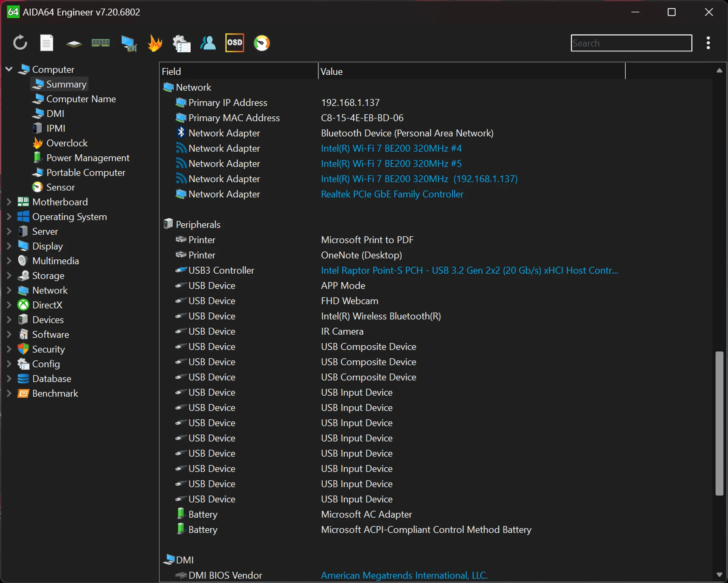Select the APP Mode USB device row
Viewport: 728px width, 583px height.
click(x=436, y=285)
